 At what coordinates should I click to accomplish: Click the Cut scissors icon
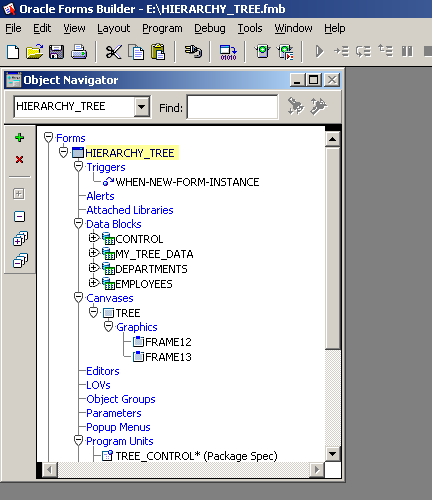coord(113,52)
